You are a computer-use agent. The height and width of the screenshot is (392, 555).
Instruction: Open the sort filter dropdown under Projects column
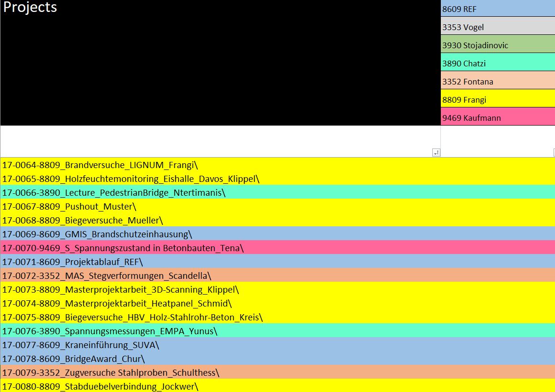click(x=436, y=152)
